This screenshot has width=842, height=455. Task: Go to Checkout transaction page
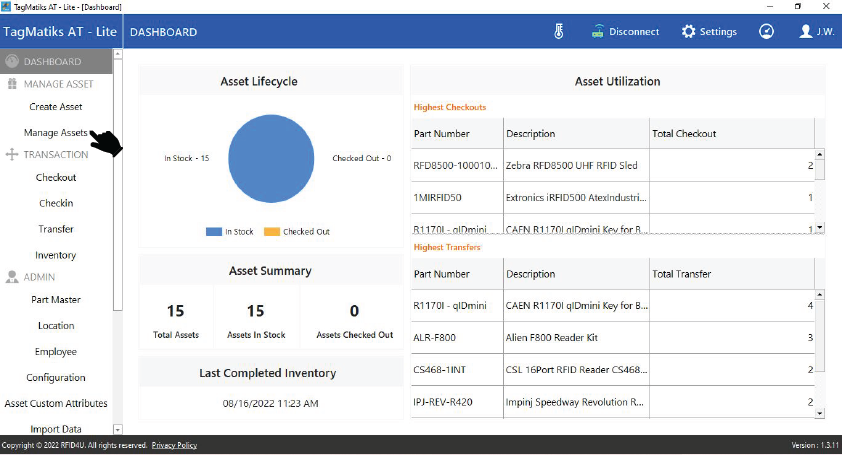tap(56, 178)
